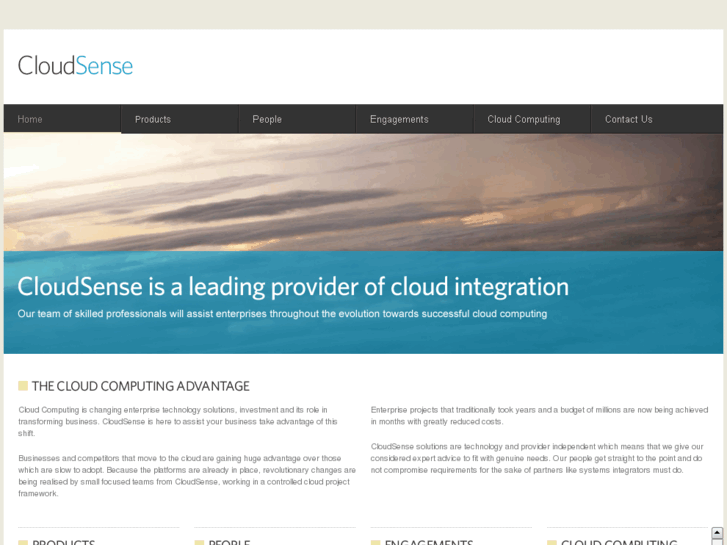
Task: Visit the Contact Us page
Action: (x=657, y=119)
